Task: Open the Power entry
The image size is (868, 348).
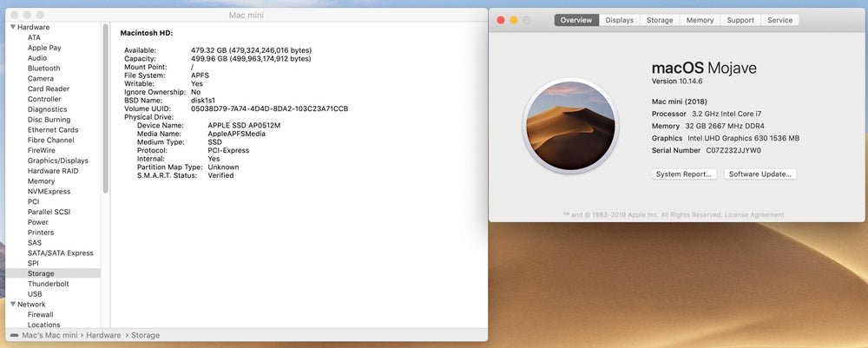Action: coord(37,222)
